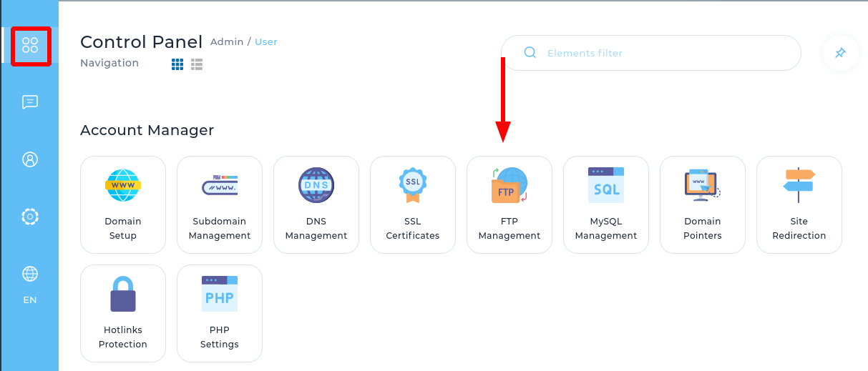Follow the User breadcrumb link
This screenshot has width=868, height=371.
(x=266, y=42)
